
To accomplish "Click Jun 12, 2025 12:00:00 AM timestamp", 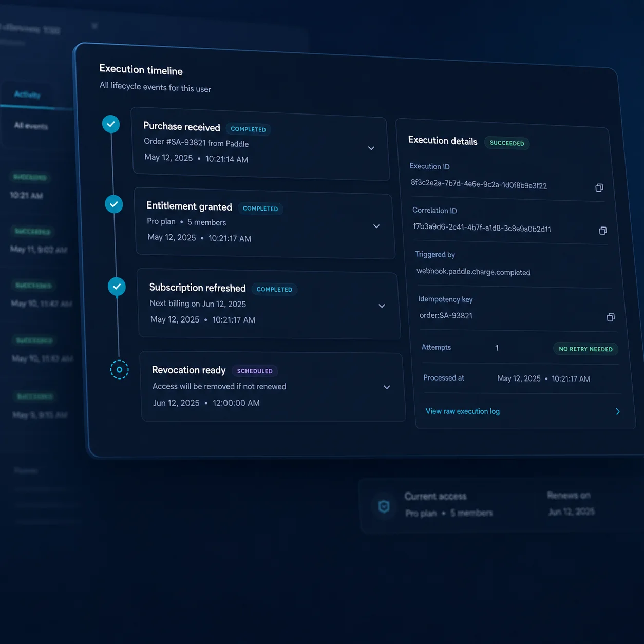I will point(206,403).
